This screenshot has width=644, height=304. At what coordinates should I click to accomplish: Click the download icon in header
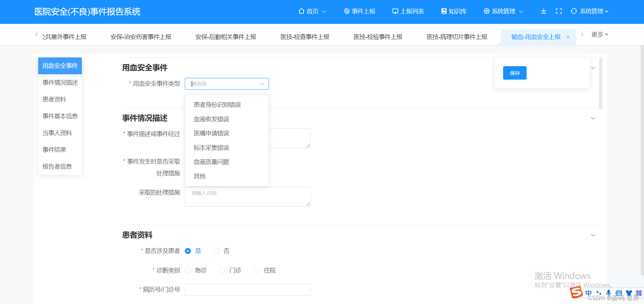544,11
